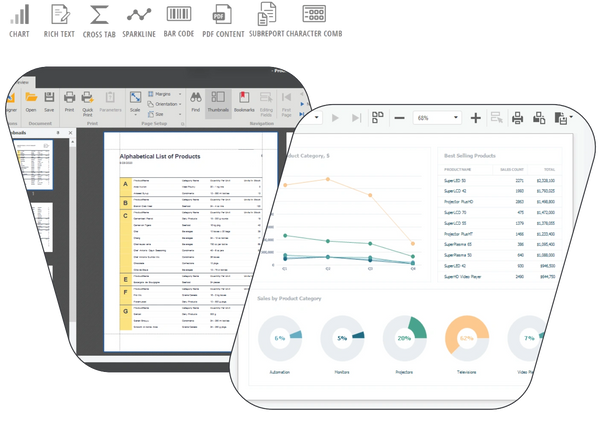Select the second page thumbnail
Image resolution: width=600 pixels, height=421 pixels.
click(x=42, y=227)
